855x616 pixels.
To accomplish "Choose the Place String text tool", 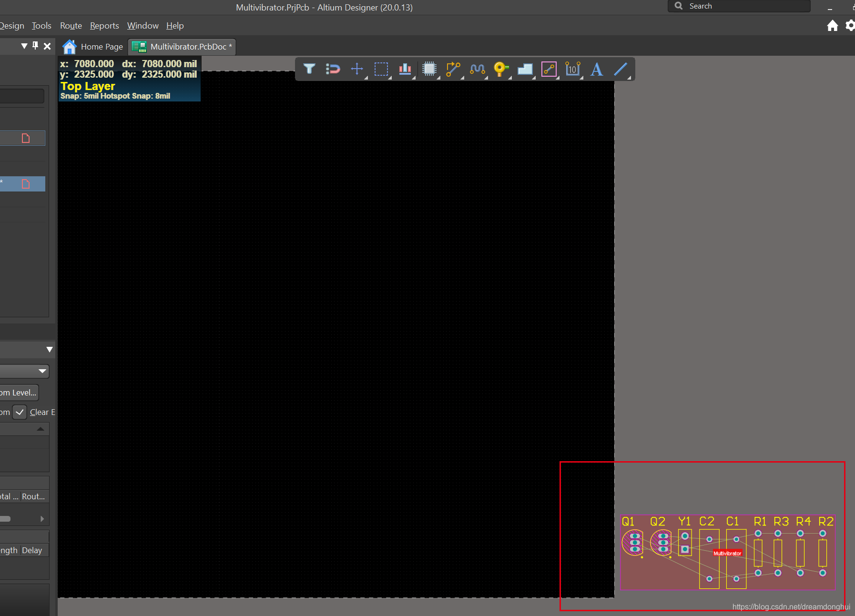I will coord(597,69).
